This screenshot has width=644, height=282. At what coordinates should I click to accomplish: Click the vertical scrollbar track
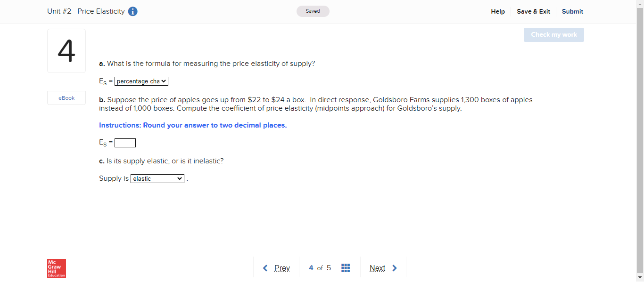tap(640, 141)
